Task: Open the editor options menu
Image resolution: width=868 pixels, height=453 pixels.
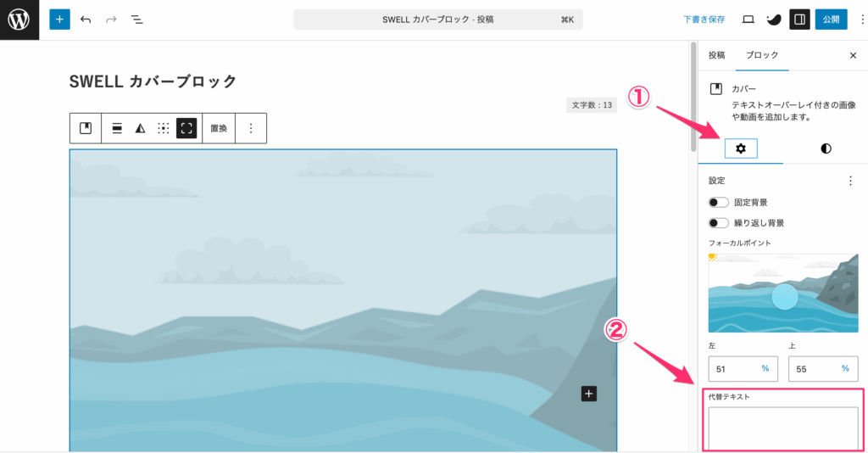Action: (x=862, y=20)
